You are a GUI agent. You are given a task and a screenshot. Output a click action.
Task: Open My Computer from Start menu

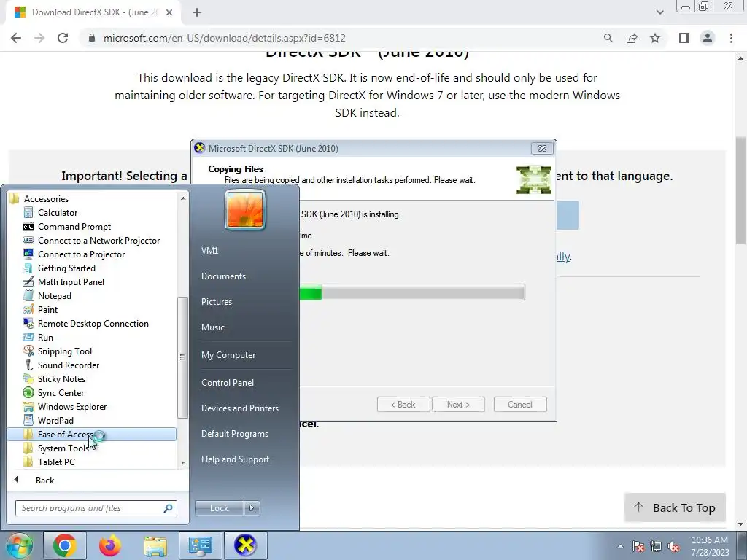[x=228, y=355]
